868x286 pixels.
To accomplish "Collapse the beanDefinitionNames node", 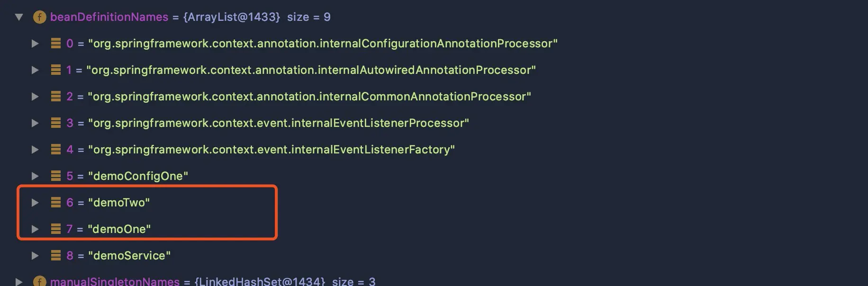I will pyautogui.click(x=19, y=18).
